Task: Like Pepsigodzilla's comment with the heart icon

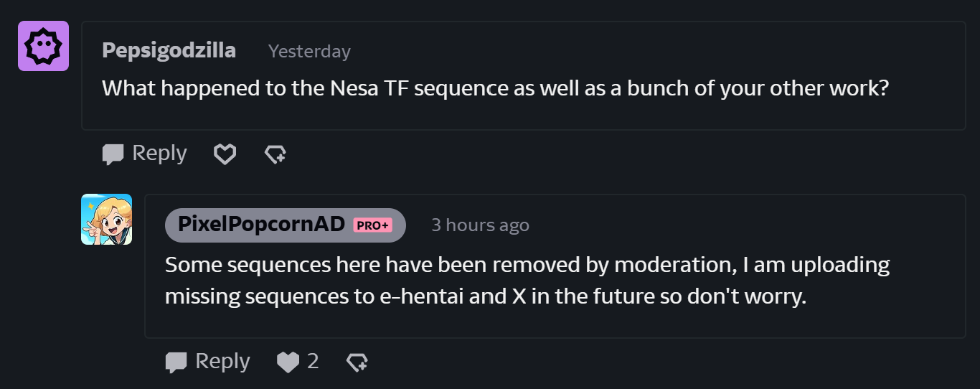Action: 225,154
